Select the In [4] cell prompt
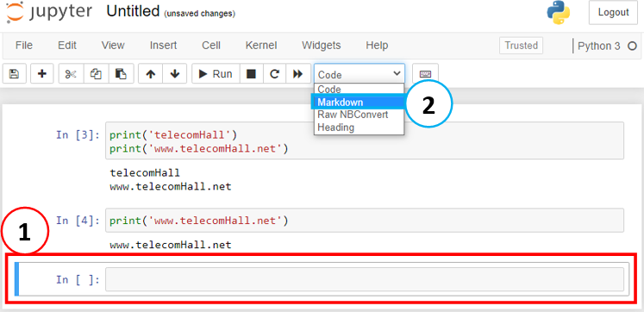644x312 pixels. (78, 221)
